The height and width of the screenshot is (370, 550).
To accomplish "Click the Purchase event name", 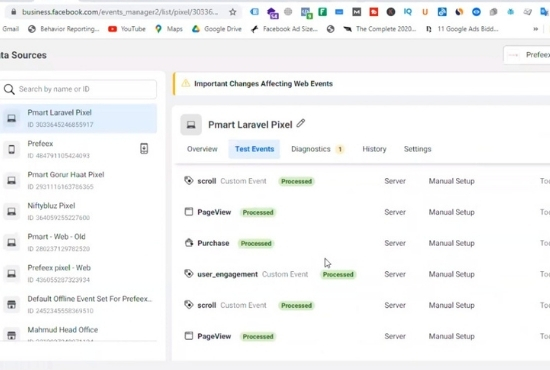I will [x=213, y=243].
